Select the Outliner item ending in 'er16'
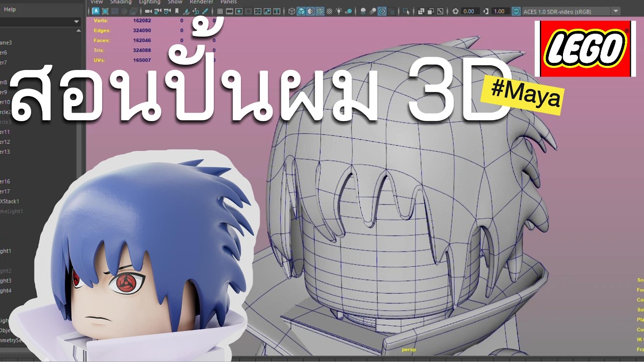Screen dimensions: 644x362 [5, 182]
